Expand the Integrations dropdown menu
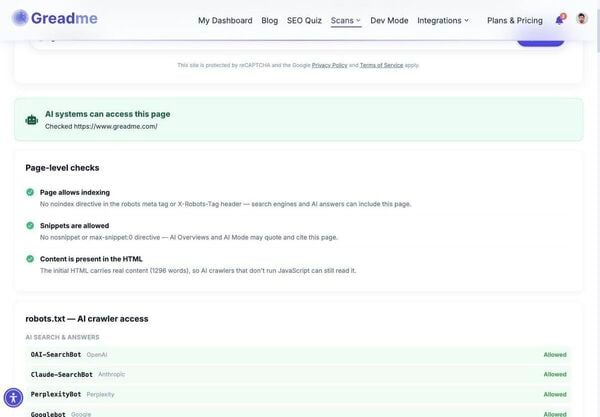This screenshot has height=417, width=600. (443, 21)
